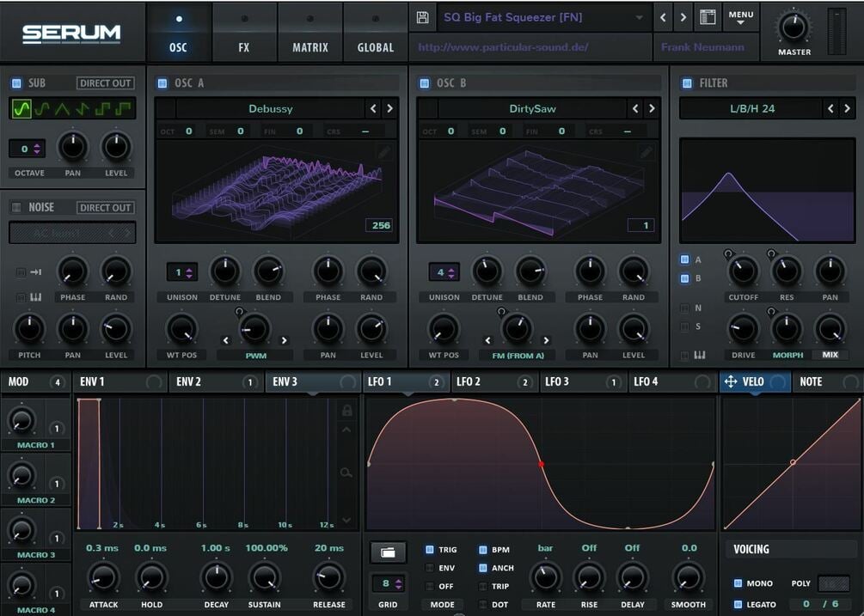Toggle LEGATO voicing
The width and height of the screenshot is (864, 616).
pos(738,604)
